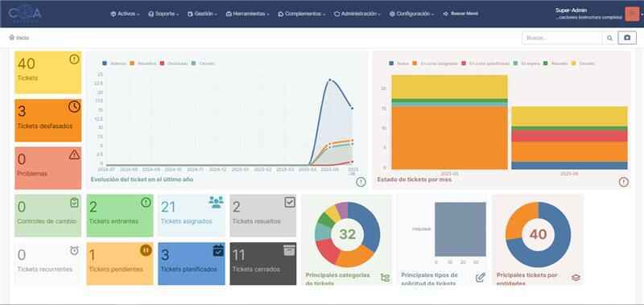This screenshot has height=305, width=644.
Task: Click the clipboard icon on Controles de cambio
Action: (x=74, y=202)
